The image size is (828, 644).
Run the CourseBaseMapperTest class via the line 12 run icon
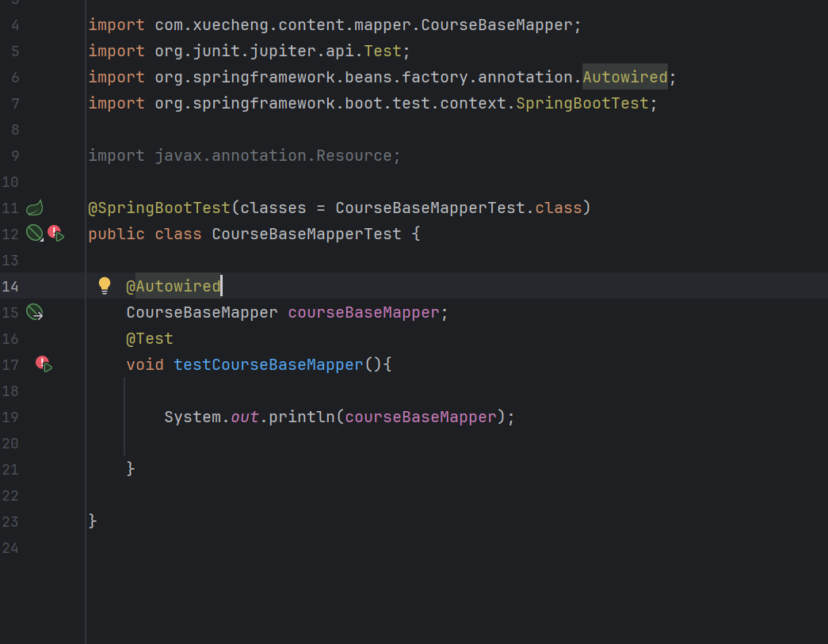[56, 234]
